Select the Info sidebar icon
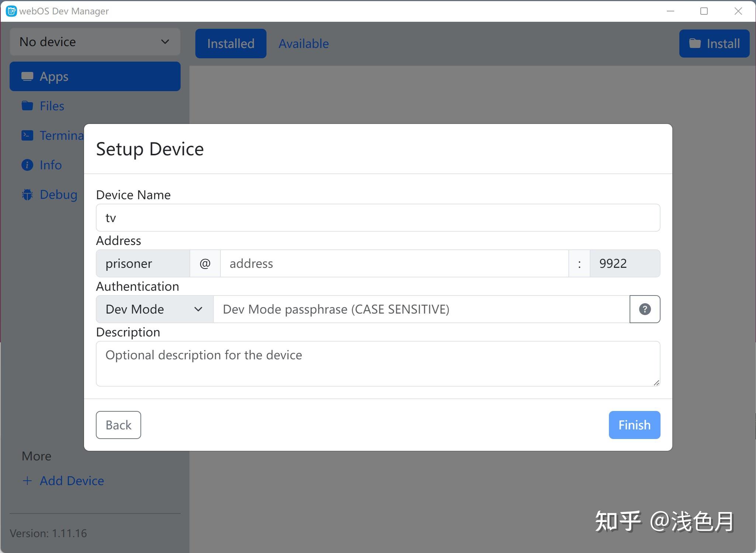This screenshot has width=756, height=553. tap(27, 165)
